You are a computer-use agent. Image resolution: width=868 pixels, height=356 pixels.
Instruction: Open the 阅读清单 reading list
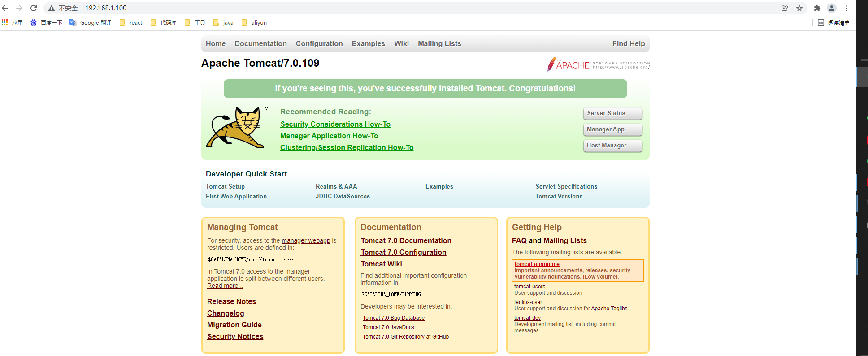pyautogui.click(x=833, y=22)
